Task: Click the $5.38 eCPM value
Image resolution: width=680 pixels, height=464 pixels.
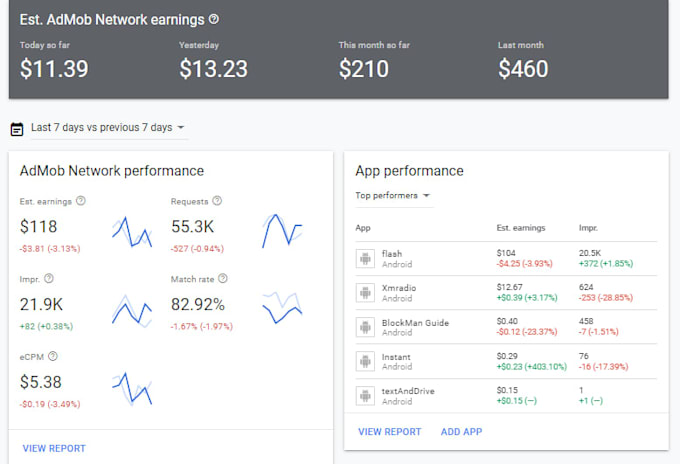Action: [41, 382]
